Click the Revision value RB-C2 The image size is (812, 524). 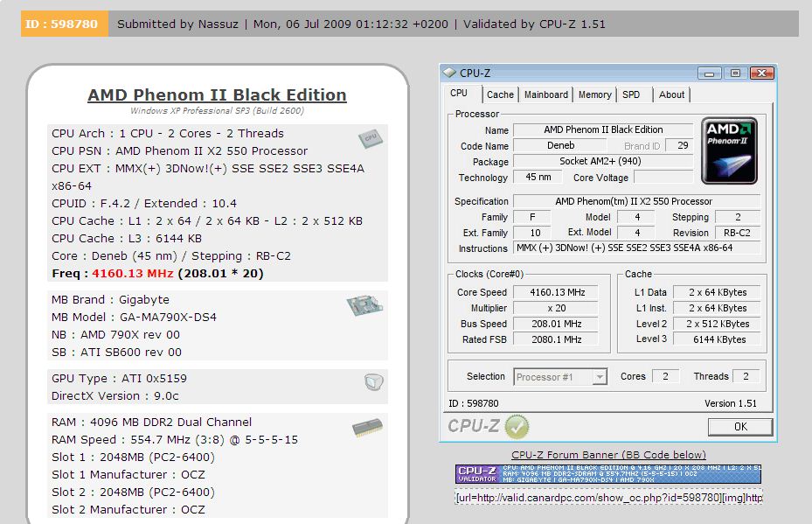[738, 233]
